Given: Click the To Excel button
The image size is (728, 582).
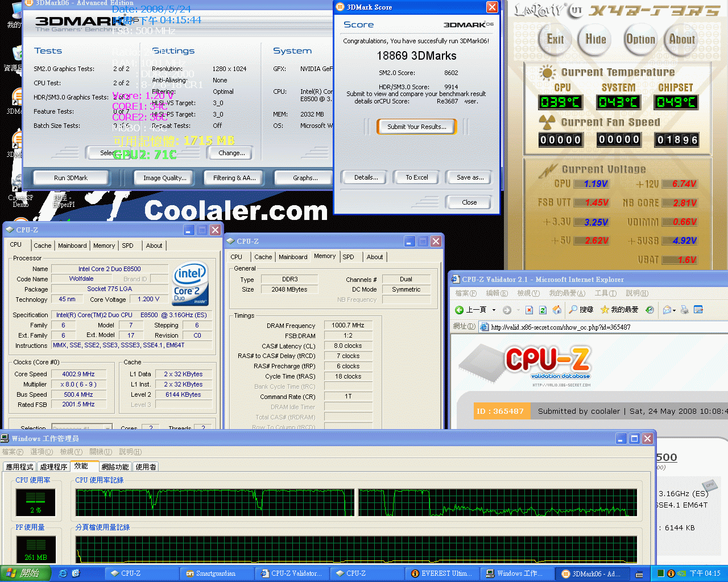Looking at the screenshot, I should tap(417, 177).
